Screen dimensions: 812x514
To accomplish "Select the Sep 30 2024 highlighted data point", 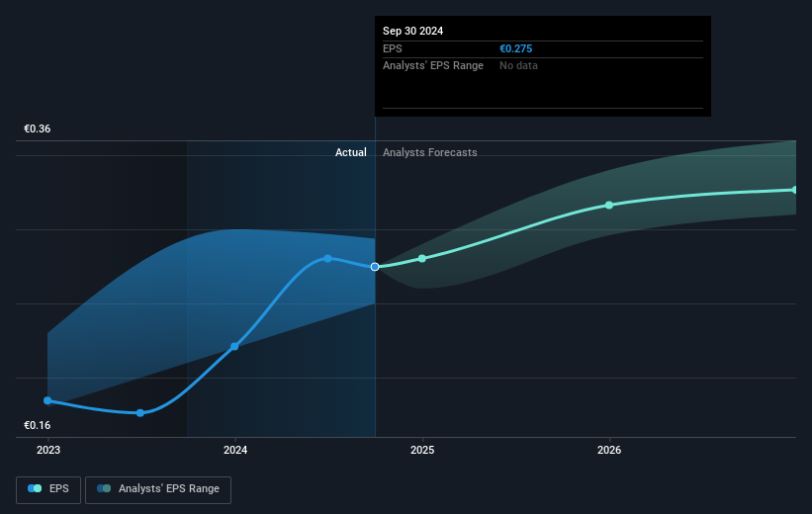I will (x=375, y=267).
